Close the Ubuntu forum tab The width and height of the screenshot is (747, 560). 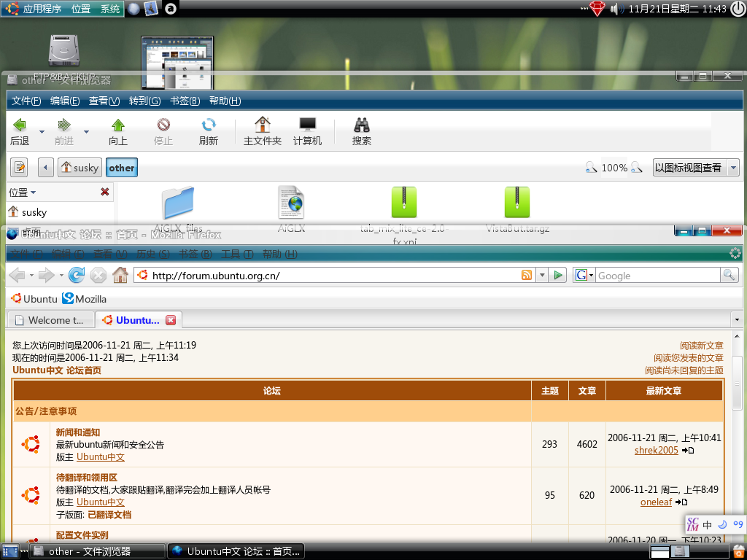[x=171, y=320]
